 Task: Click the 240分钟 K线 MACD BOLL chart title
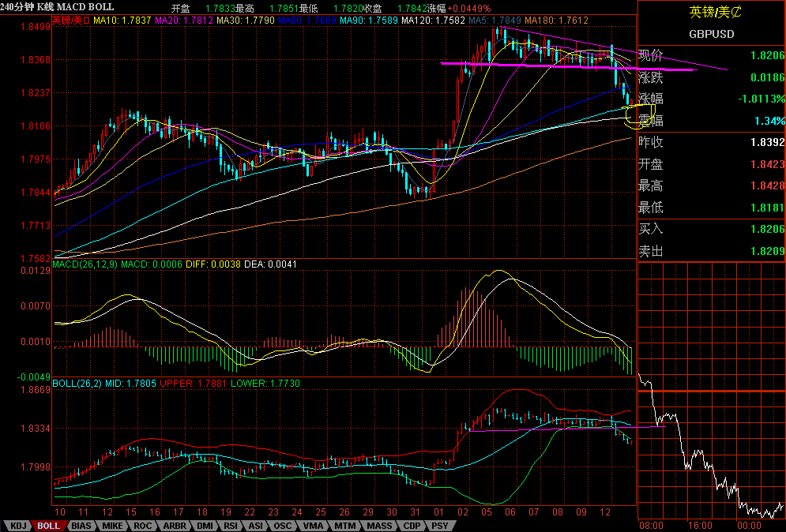tap(57, 7)
